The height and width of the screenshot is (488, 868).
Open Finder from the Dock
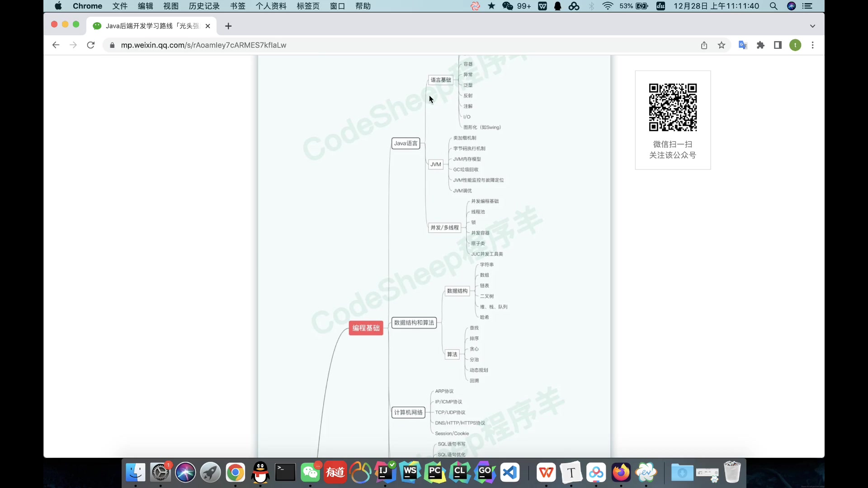click(136, 473)
